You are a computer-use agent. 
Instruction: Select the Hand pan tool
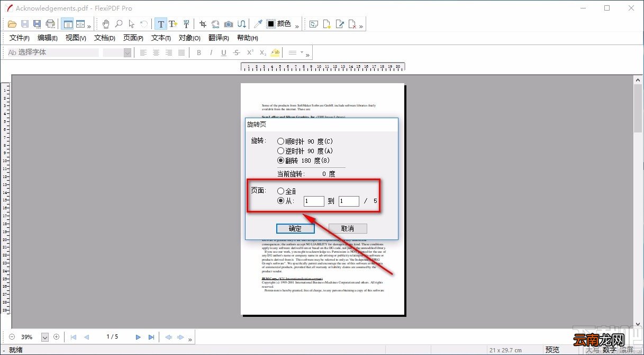(106, 24)
